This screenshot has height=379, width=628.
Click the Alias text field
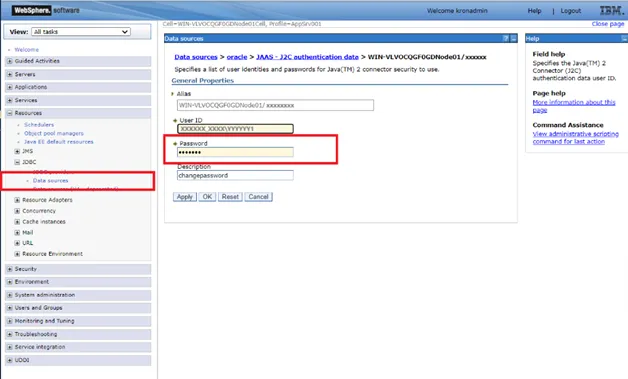tap(275, 105)
